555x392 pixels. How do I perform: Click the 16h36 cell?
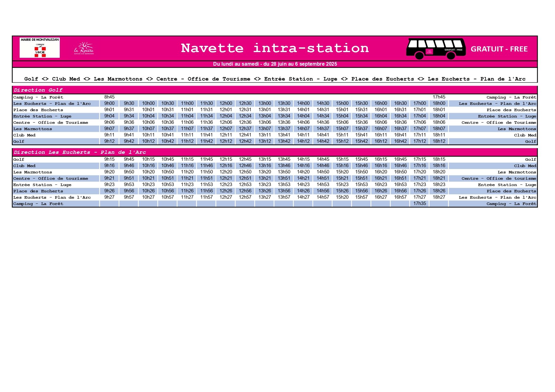pos(400,122)
